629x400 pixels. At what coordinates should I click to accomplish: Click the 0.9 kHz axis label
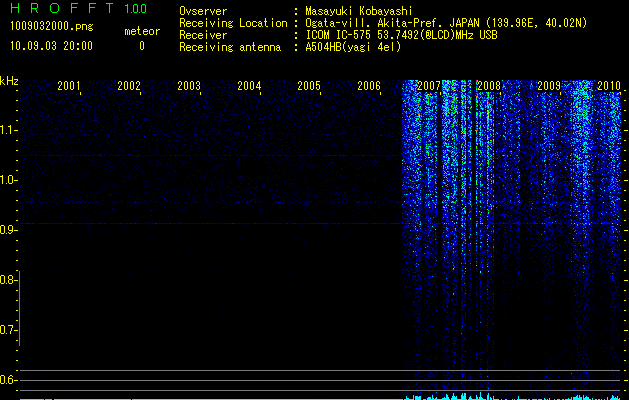point(7,230)
